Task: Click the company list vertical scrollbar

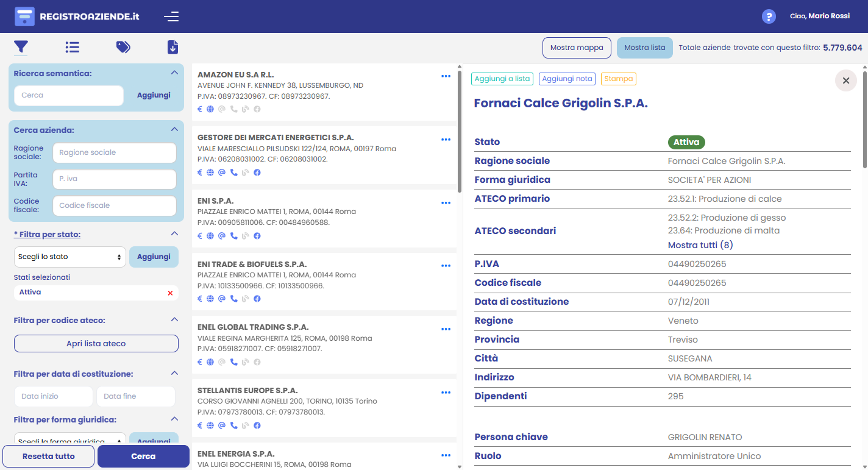Action: (x=459, y=131)
